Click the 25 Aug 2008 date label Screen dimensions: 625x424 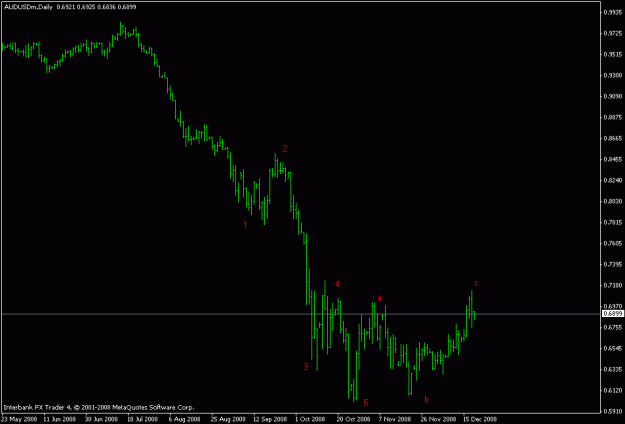pyautogui.click(x=228, y=420)
